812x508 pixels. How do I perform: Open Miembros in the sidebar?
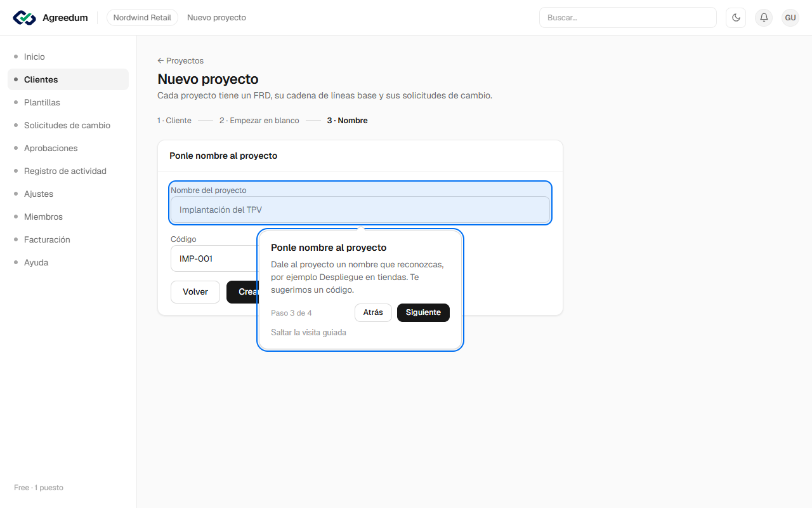[x=68, y=217]
